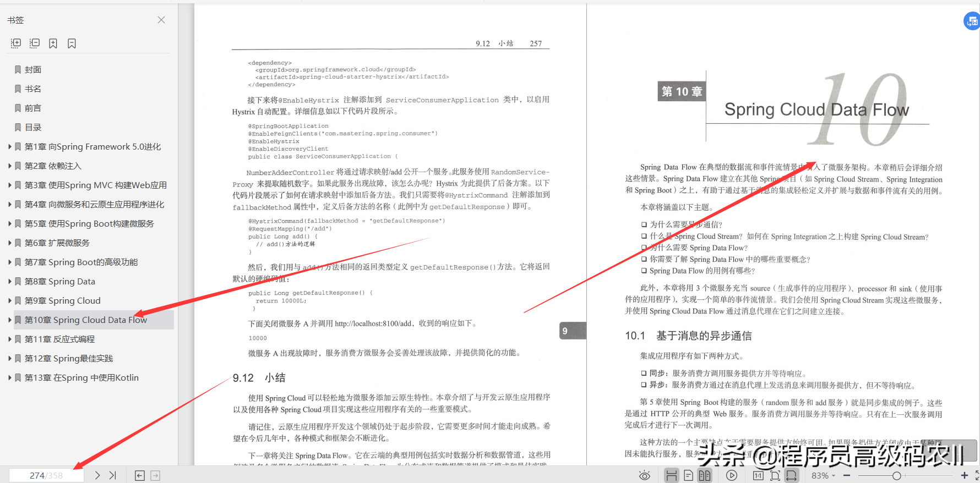The image size is (980, 483).
Task: Select bookmark 第11章 反应式编程
Action: pyautogui.click(x=59, y=339)
